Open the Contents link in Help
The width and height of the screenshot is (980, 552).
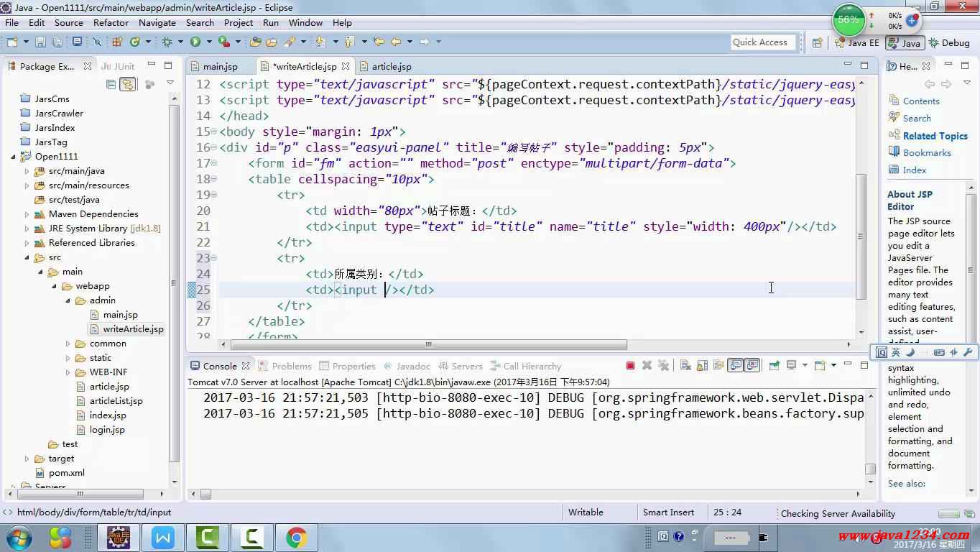(921, 101)
